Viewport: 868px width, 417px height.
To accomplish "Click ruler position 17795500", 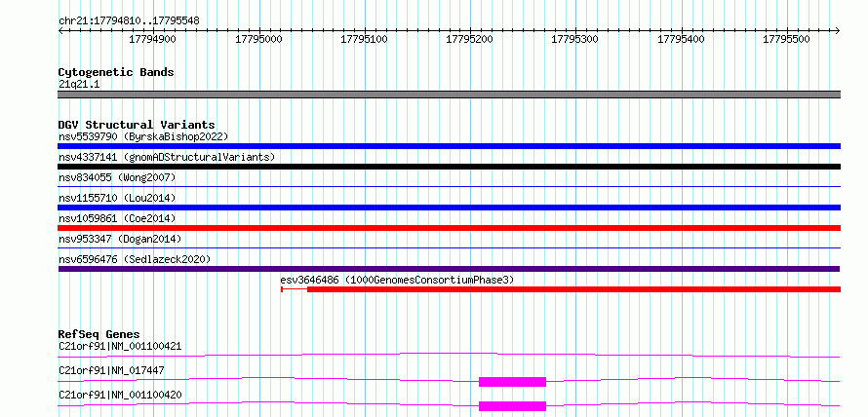I will [x=786, y=39].
